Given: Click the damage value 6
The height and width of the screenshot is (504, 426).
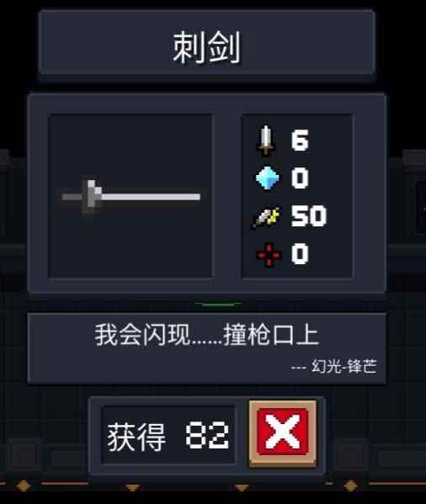Looking at the screenshot, I should point(300,141).
